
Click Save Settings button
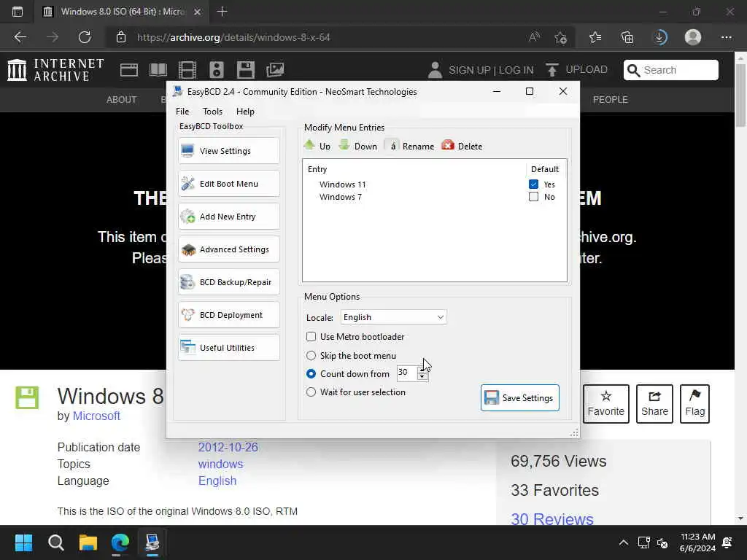[x=519, y=397]
